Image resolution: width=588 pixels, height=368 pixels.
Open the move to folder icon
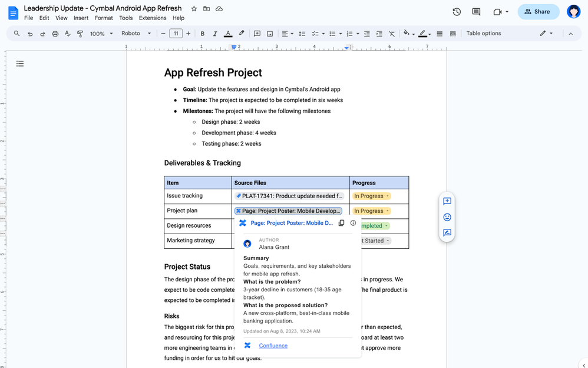[207, 9]
